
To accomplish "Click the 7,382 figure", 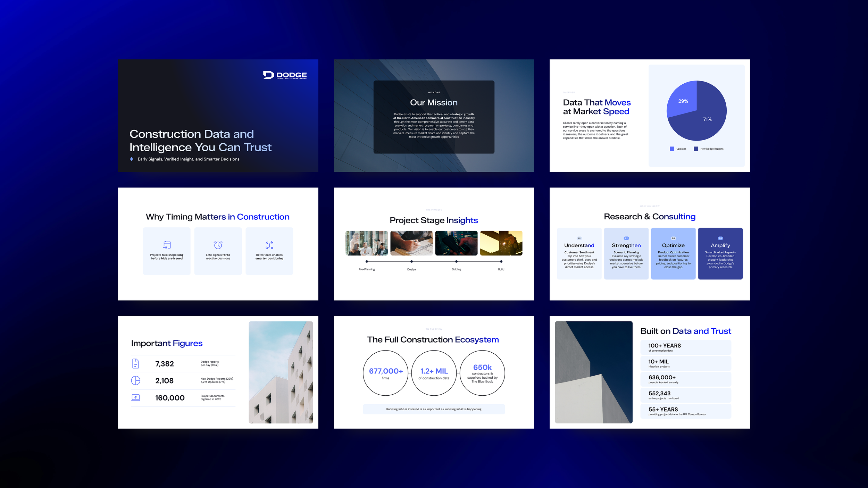I will [x=165, y=364].
